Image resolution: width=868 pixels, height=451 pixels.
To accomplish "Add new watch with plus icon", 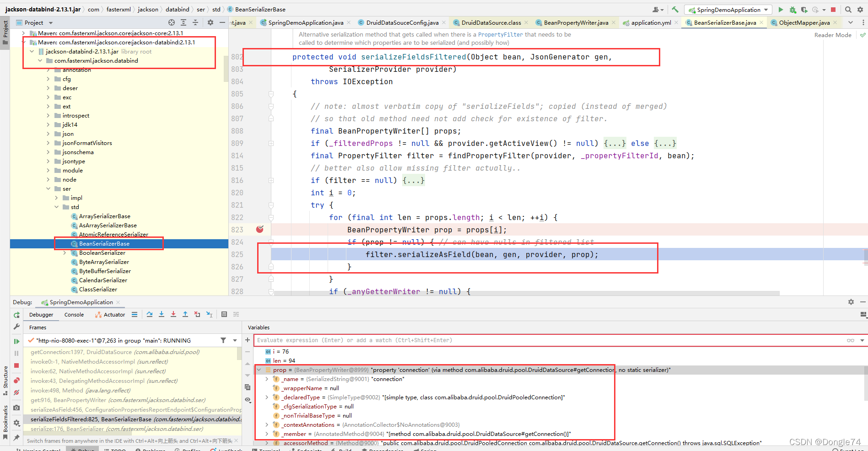I will tap(248, 340).
